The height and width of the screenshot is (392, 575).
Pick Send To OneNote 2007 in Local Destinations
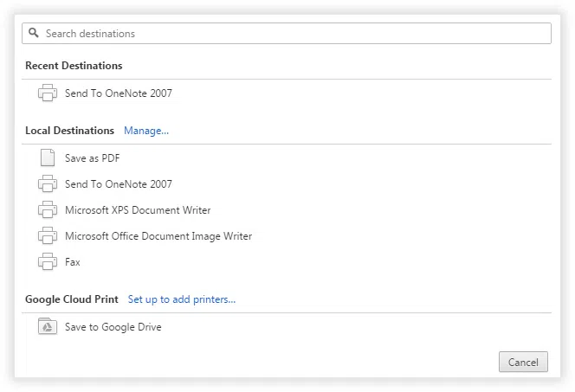(x=118, y=184)
